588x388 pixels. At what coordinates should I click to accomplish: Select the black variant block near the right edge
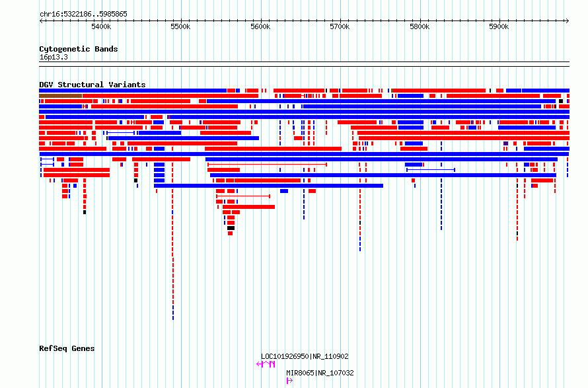tap(561, 101)
